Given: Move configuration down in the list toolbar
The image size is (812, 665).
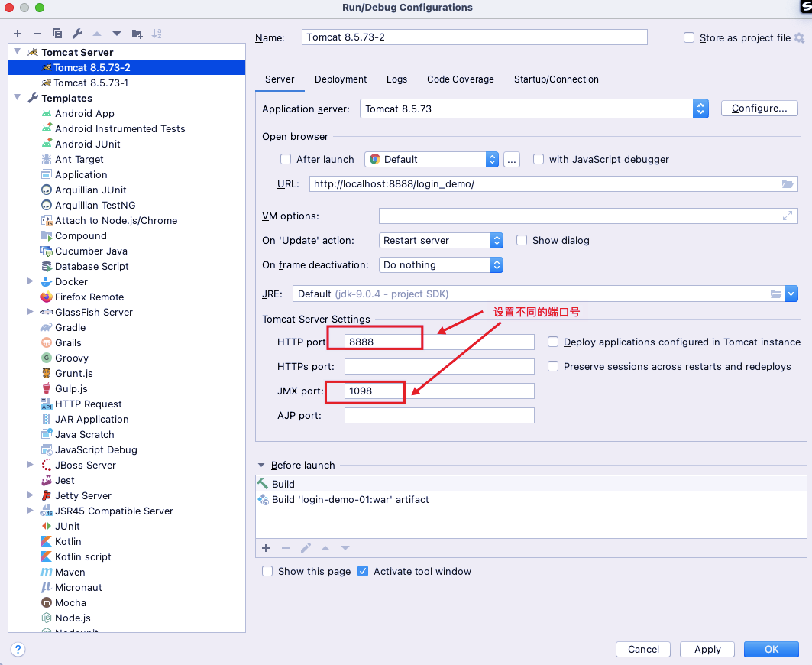Looking at the screenshot, I should point(117,34).
